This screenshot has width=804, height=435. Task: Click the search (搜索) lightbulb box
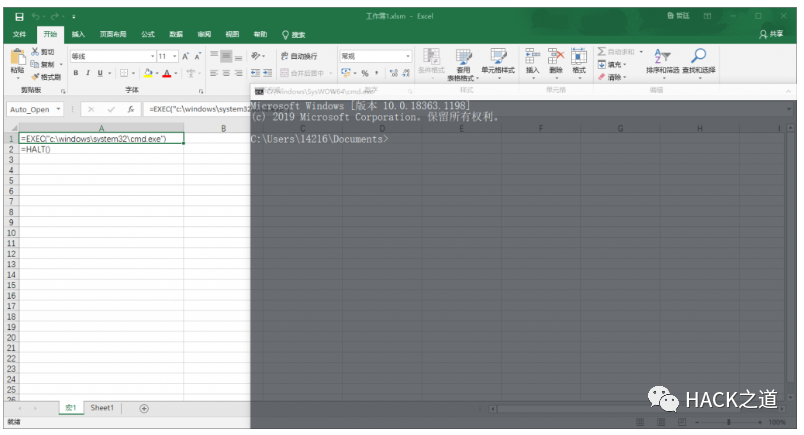293,35
